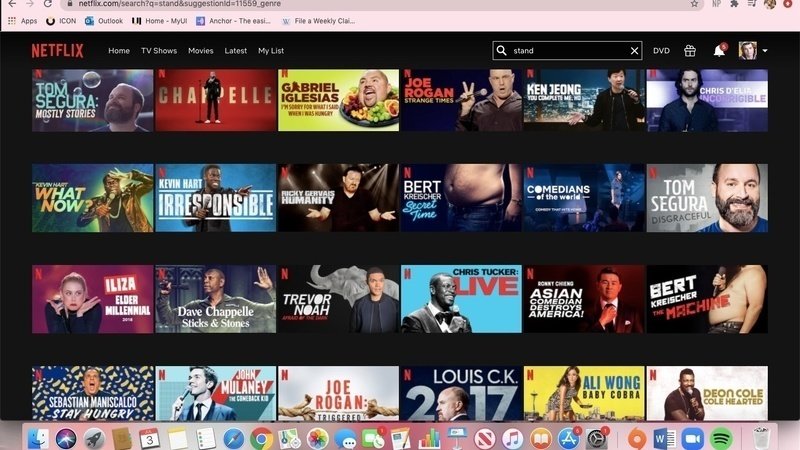Open the Anchor bookmark
Image resolution: width=800 pixels, height=450 pixels.
coord(234,21)
